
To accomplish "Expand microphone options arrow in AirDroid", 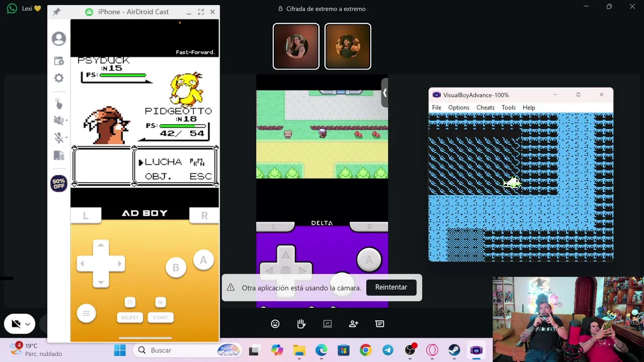I will pyautogui.click(x=66, y=138).
